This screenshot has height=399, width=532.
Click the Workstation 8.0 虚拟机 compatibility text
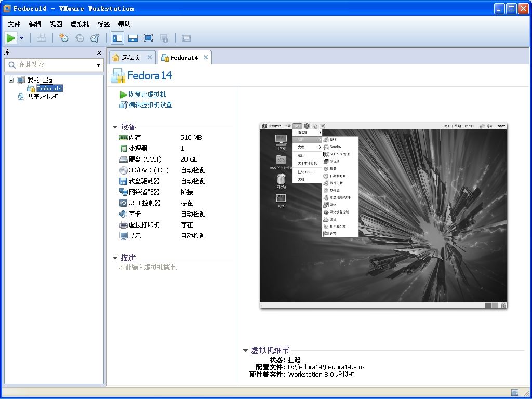(321, 375)
